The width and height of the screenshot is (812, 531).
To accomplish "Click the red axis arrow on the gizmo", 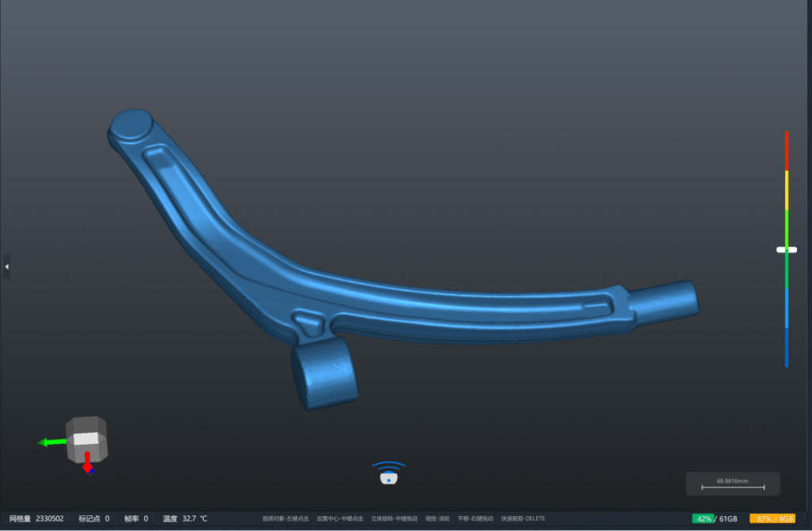I will 87,463.
